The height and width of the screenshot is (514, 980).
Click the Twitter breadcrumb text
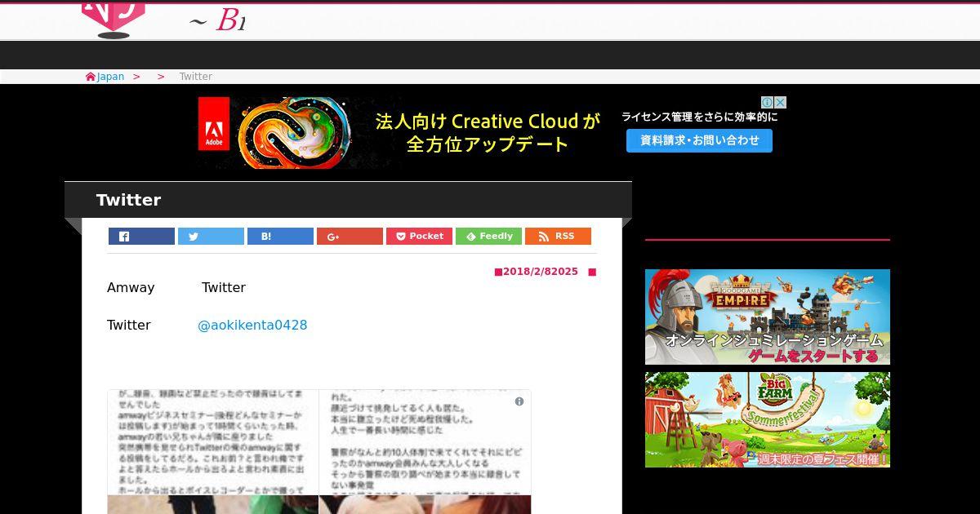[196, 77]
